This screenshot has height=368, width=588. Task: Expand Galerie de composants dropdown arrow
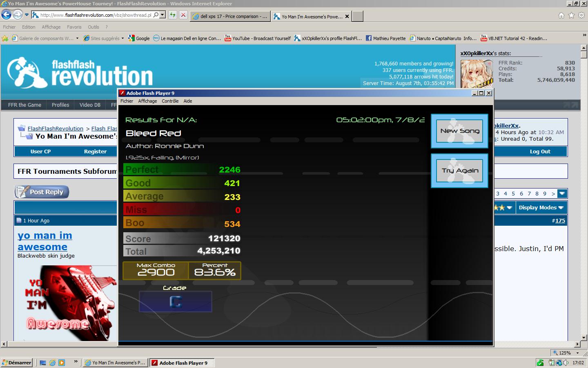77,38
